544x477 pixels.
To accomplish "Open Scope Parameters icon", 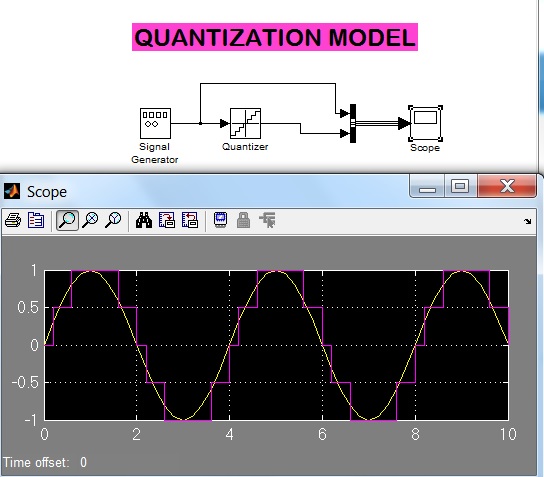I will pyautogui.click(x=36, y=220).
